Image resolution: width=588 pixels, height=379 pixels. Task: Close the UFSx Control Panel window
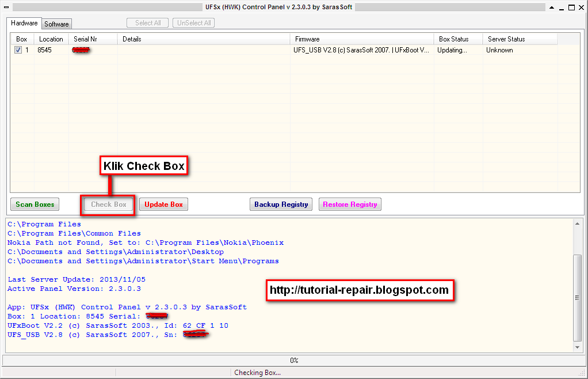pos(581,7)
